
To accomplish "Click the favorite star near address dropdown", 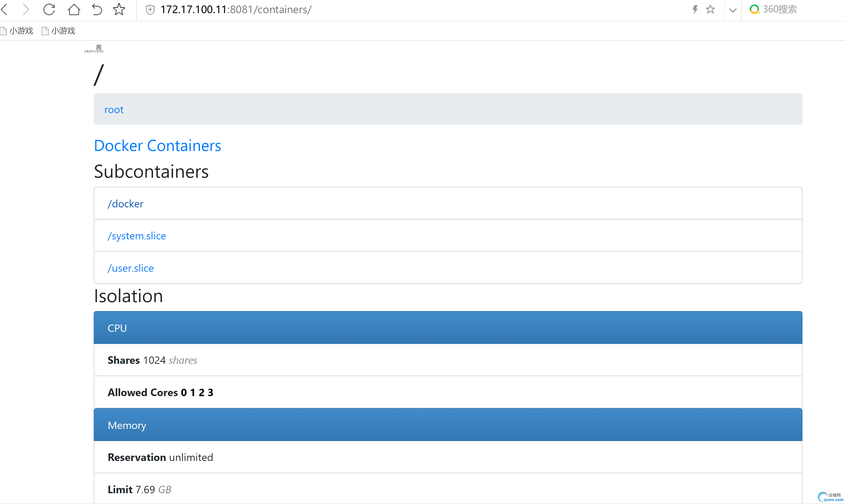I will coord(710,9).
